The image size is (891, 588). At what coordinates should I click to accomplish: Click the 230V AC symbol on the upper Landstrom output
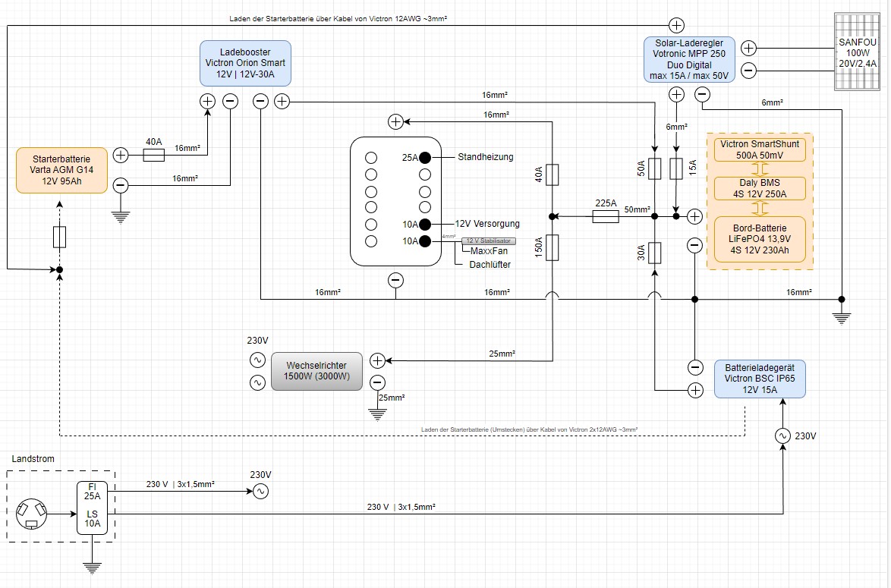click(260, 491)
